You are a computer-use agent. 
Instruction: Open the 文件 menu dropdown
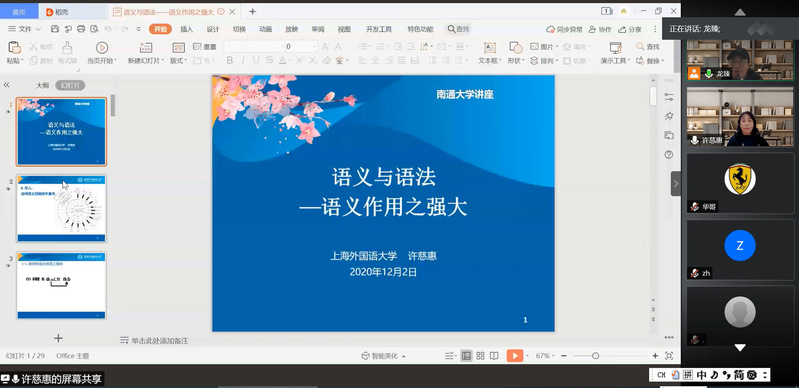[24, 29]
